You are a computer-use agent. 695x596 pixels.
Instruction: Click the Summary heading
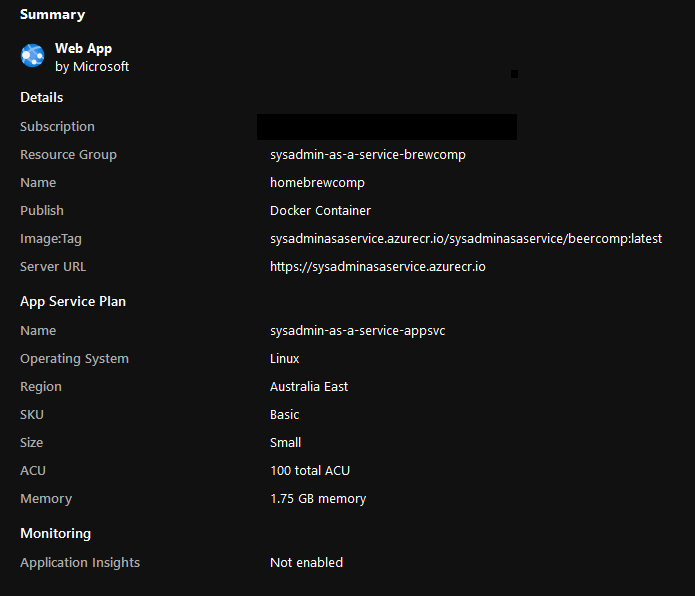pos(53,15)
